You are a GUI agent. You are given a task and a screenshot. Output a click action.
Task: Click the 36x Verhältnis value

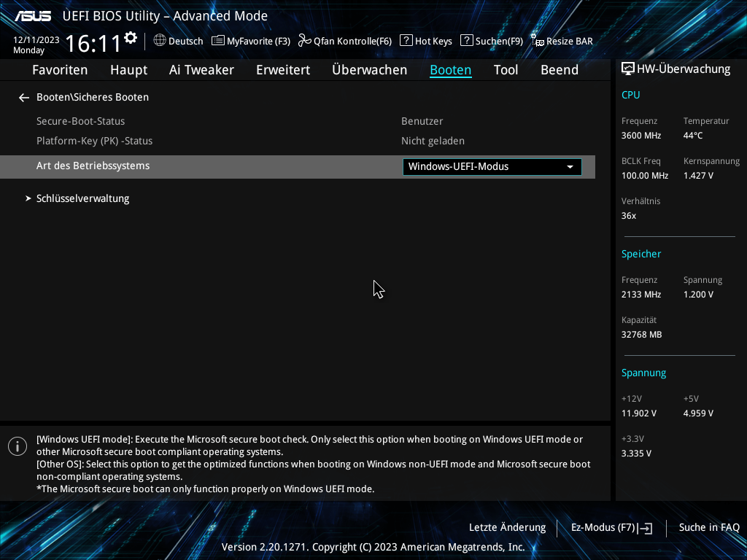coord(629,215)
